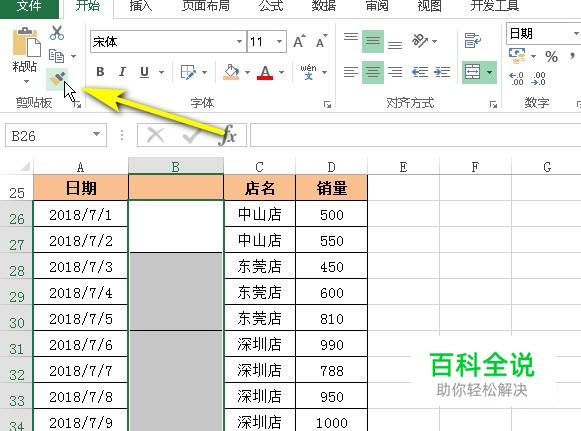Select column B header
The image size is (581, 431).
coord(176,167)
